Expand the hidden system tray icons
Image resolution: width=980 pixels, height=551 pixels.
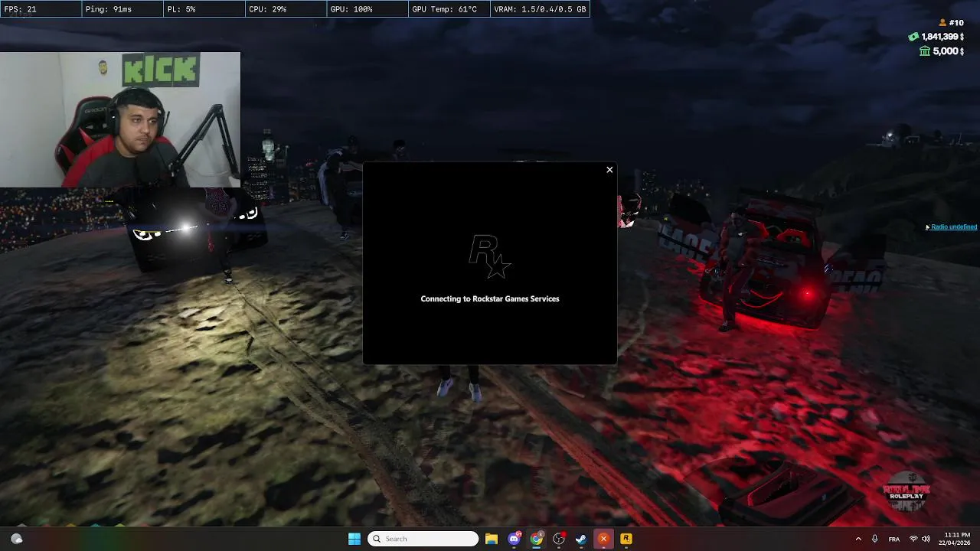coord(858,539)
